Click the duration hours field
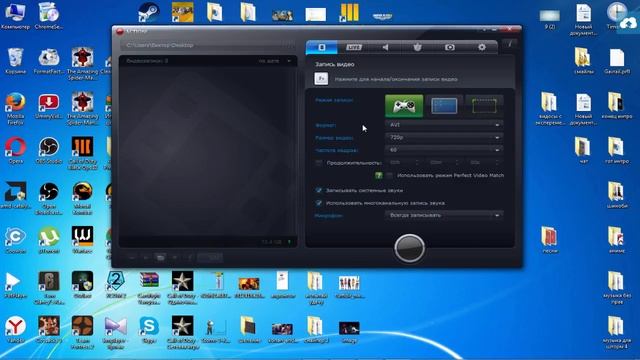The height and width of the screenshot is (360, 640). [x=403, y=162]
